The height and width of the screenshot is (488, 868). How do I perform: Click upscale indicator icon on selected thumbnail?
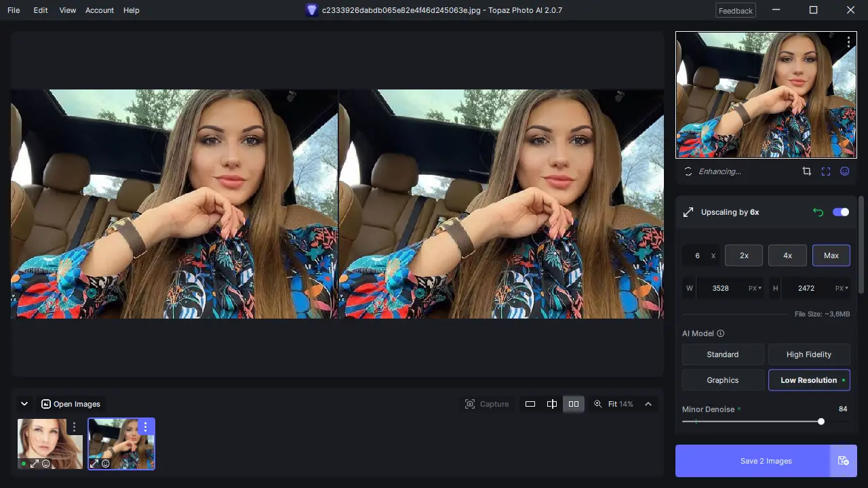pos(94,464)
